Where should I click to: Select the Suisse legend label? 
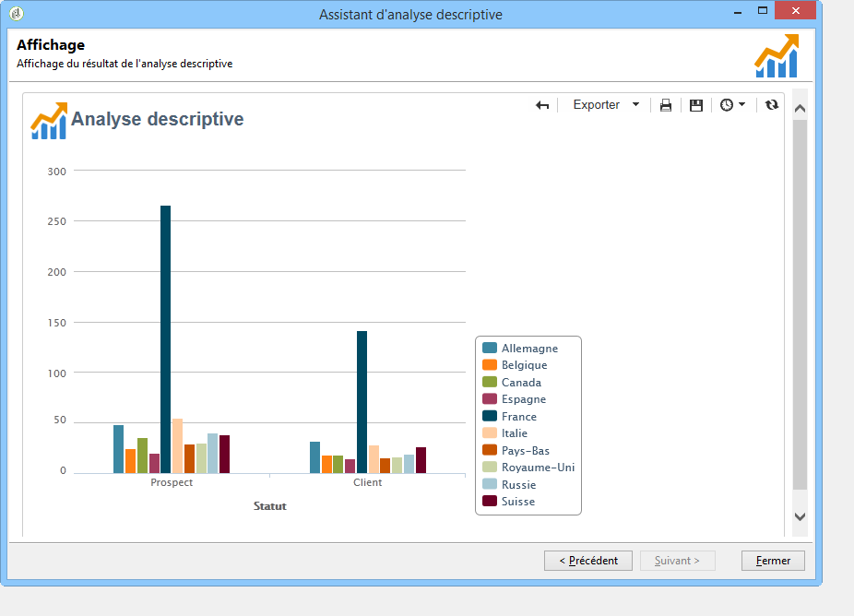pyautogui.click(x=518, y=502)
